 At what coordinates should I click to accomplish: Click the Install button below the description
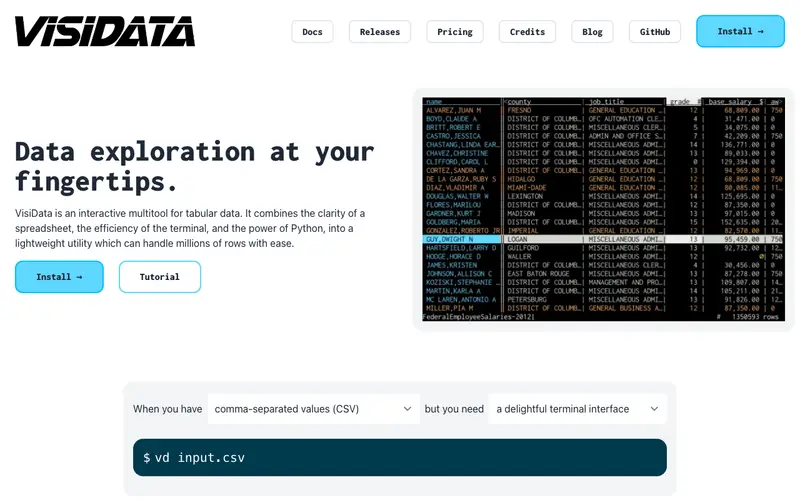click(x=59, y=277)
